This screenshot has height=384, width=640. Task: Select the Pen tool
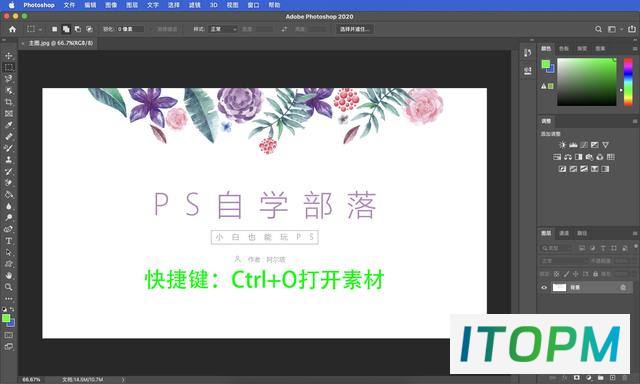pyautogui.click(x=9, y=229)
